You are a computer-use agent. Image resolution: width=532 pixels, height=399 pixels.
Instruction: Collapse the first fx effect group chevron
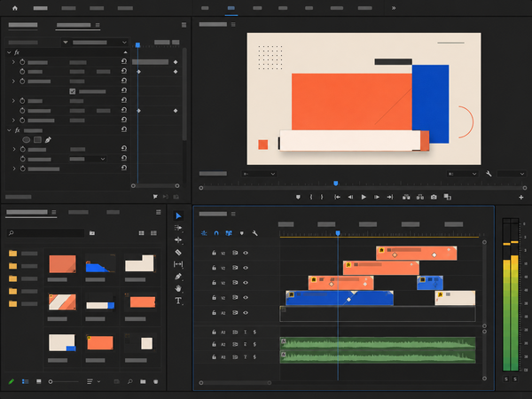9,52
